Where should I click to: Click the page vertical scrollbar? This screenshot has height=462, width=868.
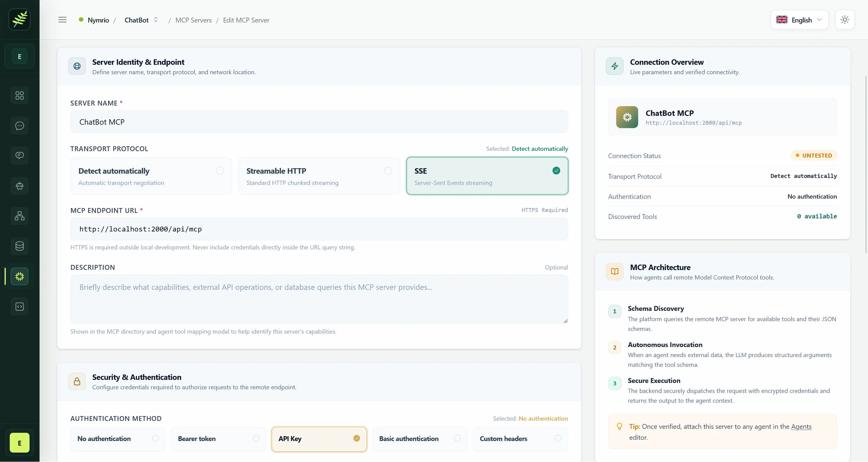tap(866, 164)
